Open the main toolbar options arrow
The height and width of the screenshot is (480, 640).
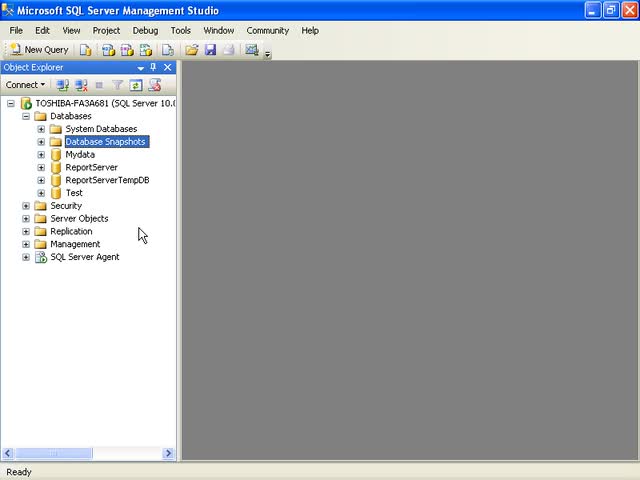coord(267,53)
